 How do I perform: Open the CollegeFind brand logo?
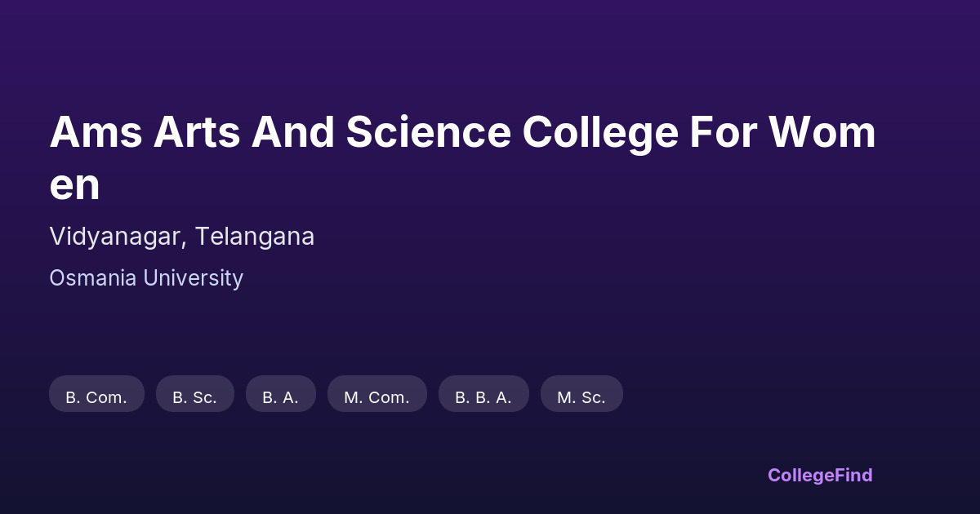(819, 475)
